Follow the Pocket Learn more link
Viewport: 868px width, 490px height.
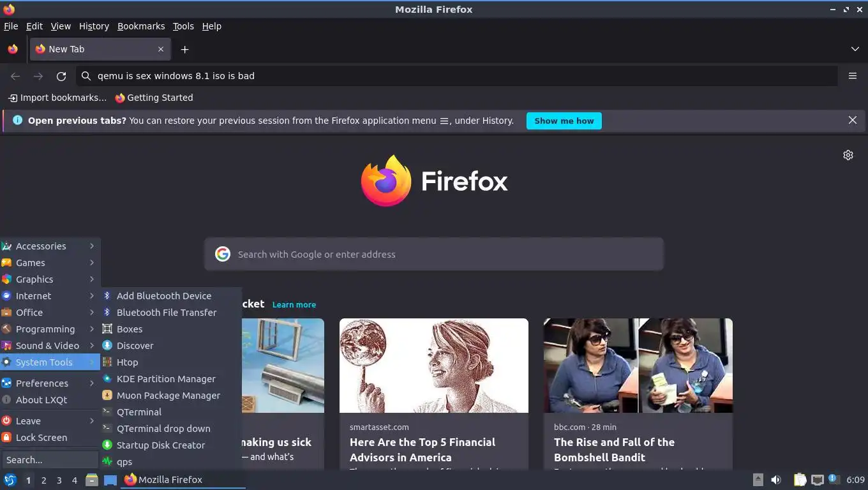(294, 305)
